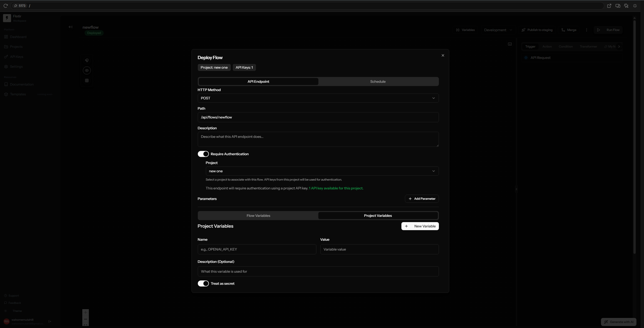
Task: Close the Deploy Flow dialog
Action: (443, 55)
